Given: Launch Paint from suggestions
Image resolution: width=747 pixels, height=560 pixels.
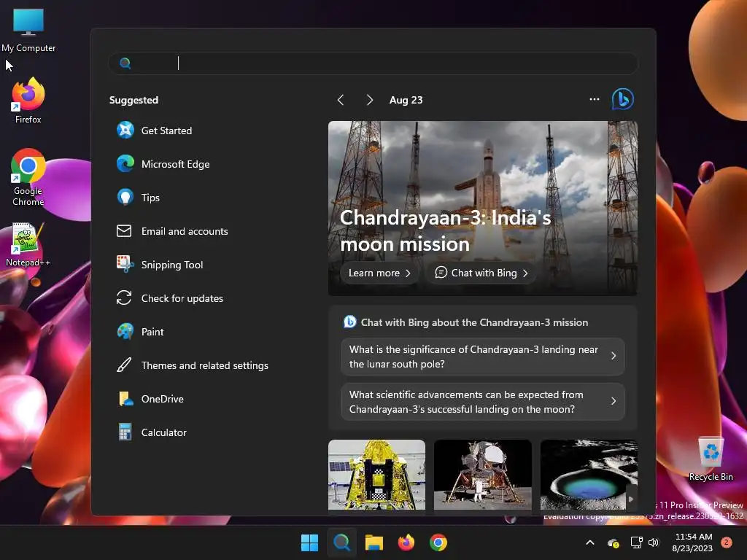Looking at the screenshot, I should pyautogui.click(x=140, y=332).
